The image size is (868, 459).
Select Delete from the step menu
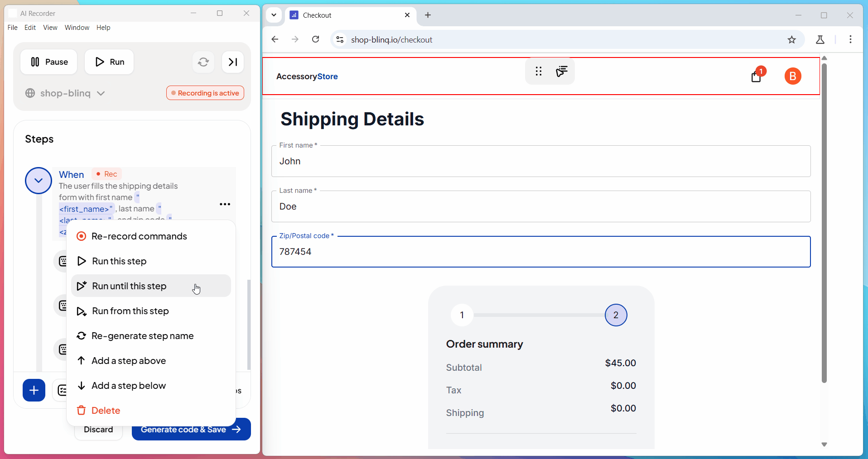tap(106, 411)
